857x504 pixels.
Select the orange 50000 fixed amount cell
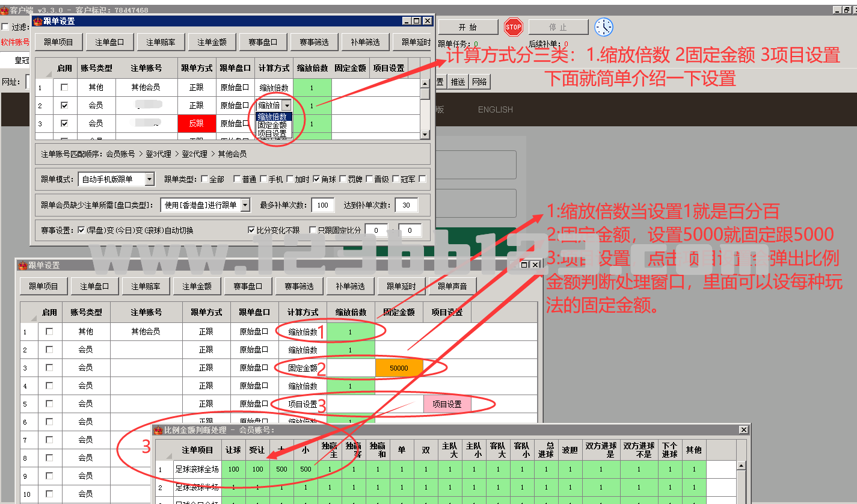(399, 367)
